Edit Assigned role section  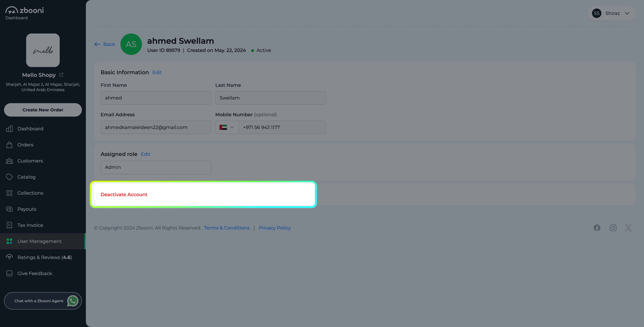coord(145,154)
